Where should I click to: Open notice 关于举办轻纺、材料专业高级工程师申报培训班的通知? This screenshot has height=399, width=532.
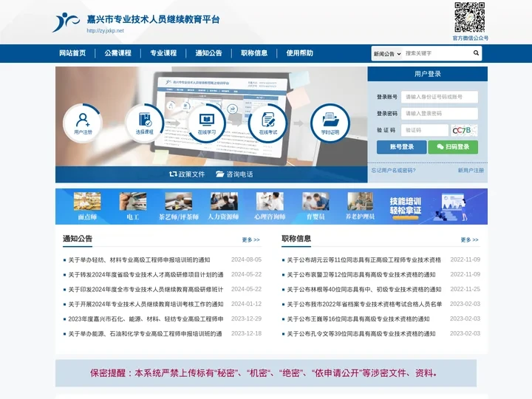[139, 260]
